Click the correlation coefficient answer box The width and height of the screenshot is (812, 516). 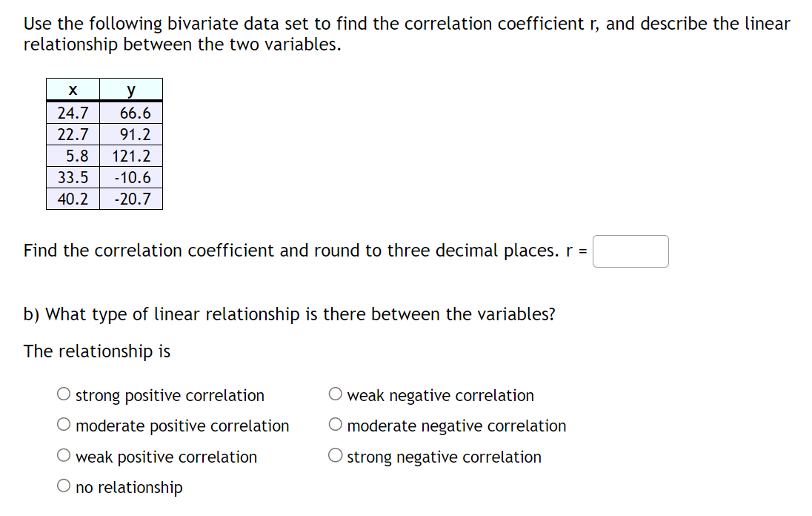(x=630, y=251)
